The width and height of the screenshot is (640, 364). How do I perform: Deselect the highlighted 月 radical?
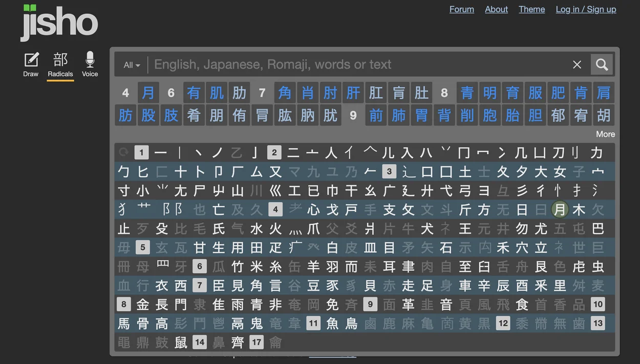tap(560, 209)
